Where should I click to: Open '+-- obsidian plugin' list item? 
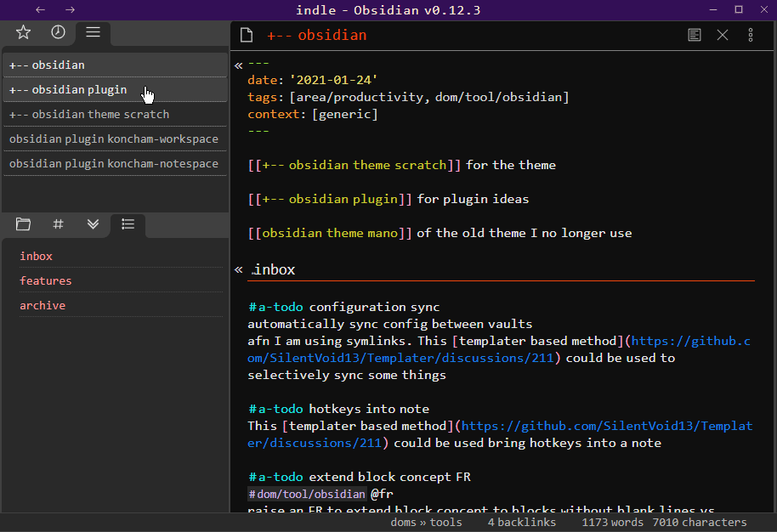[x=115, y=89]
